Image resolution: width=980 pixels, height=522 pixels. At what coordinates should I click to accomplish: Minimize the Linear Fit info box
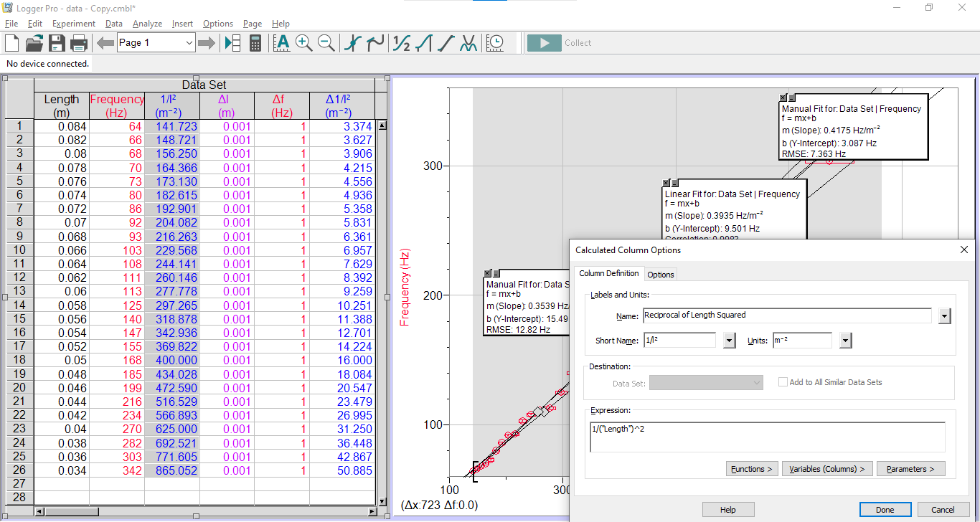674,184
